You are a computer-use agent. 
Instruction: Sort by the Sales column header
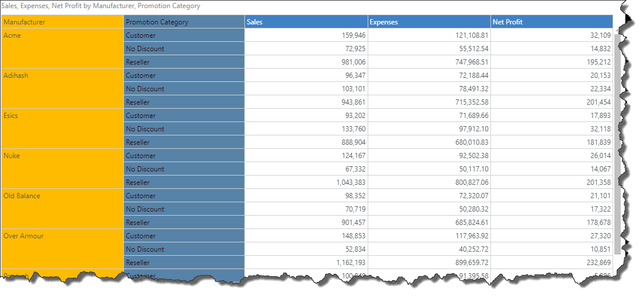306,22
